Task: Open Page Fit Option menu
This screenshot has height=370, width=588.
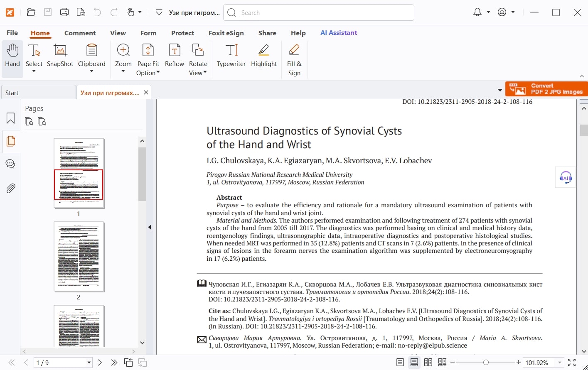Action: 148,60
